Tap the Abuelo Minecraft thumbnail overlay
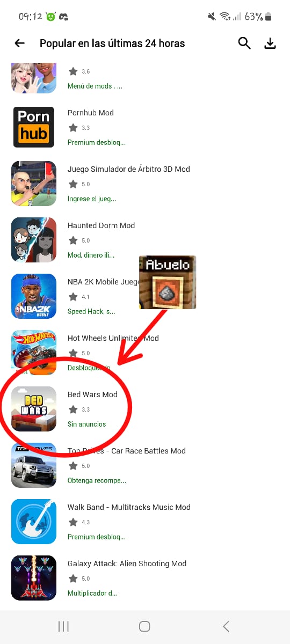This screenshot has width=290, height=644. tap(168, 282)
